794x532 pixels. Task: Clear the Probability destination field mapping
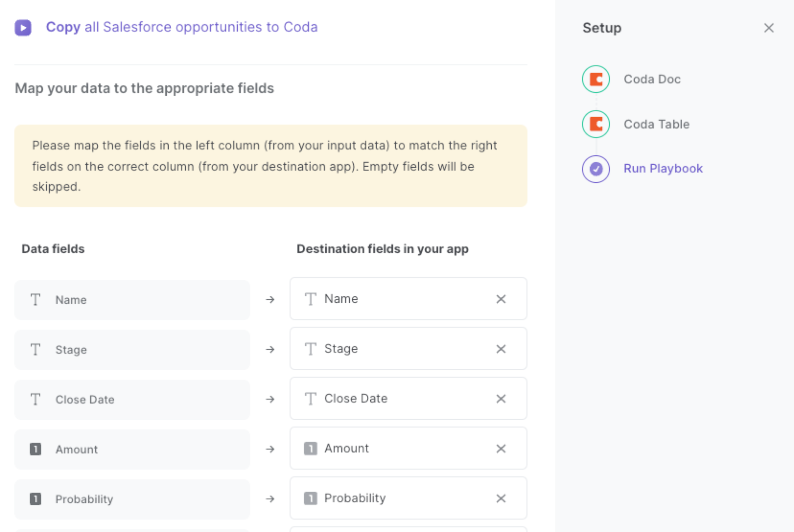501,498
